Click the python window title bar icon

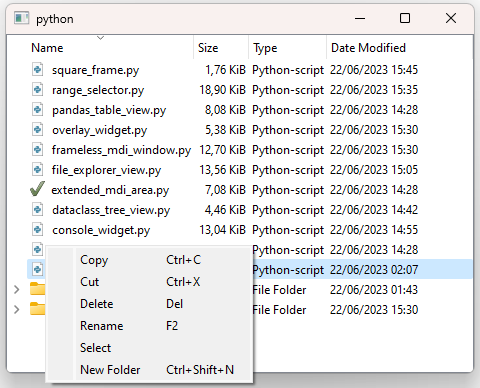(22, 18)
